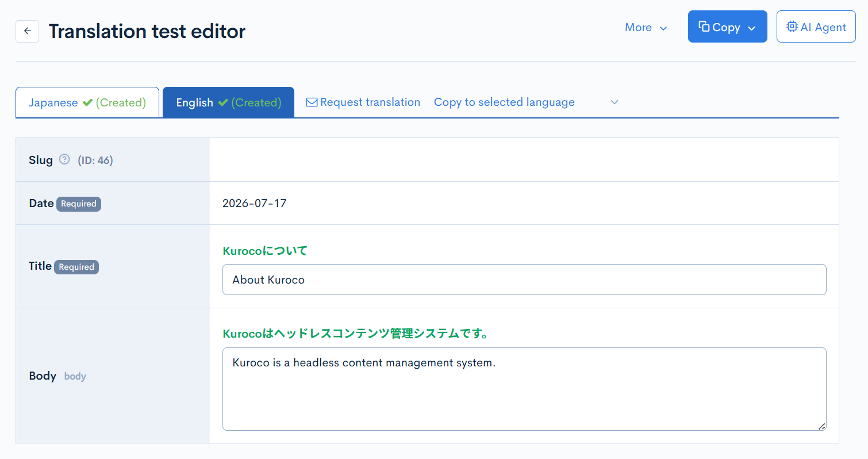The image size is (868, 459).
Task: Click the Translation test editor heading
Action: click(147, 31)
